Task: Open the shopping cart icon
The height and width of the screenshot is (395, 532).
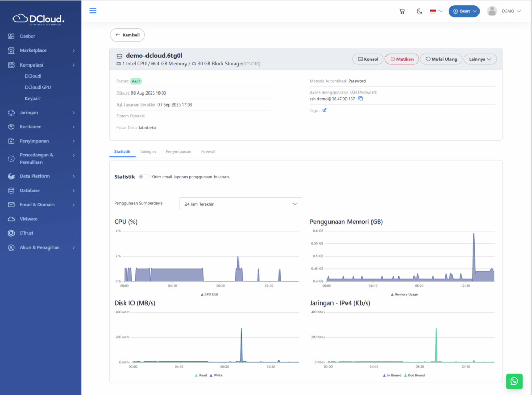Action: point(402,11)
